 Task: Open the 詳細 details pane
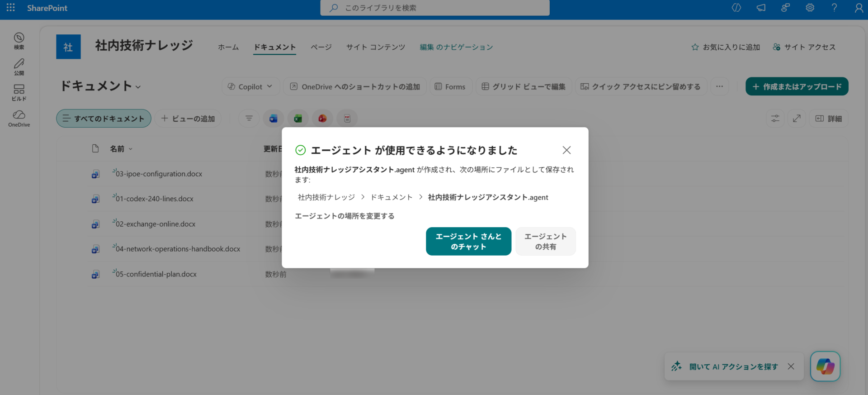pyautogui.click(x=828, y=119)
